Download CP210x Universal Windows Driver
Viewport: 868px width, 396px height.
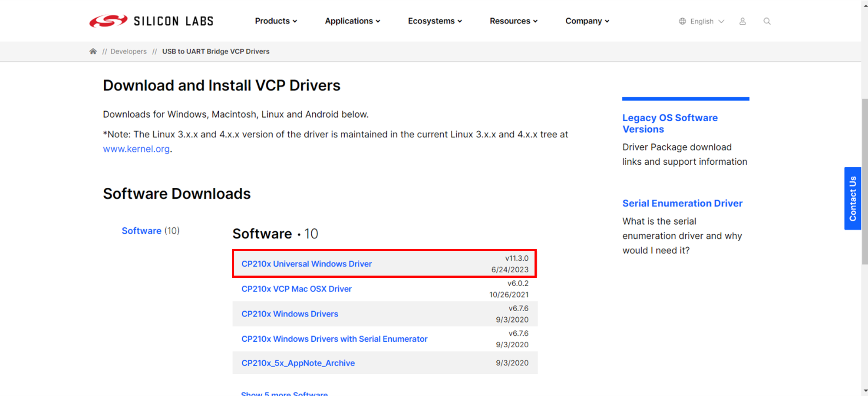[x=307, y=264]
